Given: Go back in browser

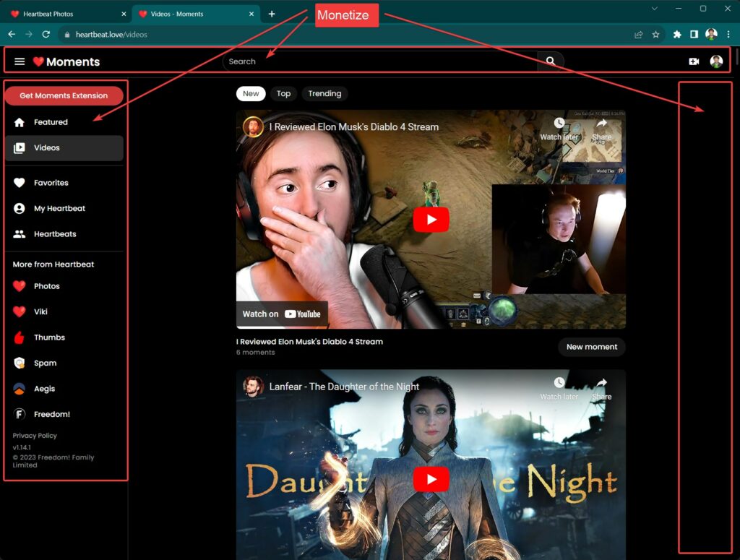Looking at the screenshot, I should 12,35.
